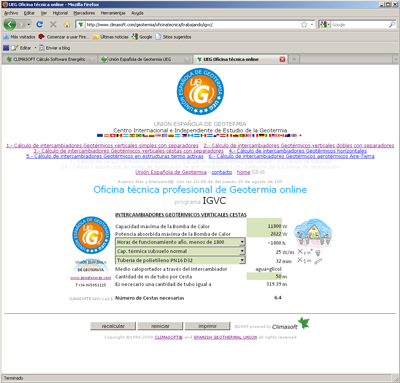This screenshot has height=383, width=400.
Task: Open Últimas noticias bookmark folder
Action: (x=111, y=37)
